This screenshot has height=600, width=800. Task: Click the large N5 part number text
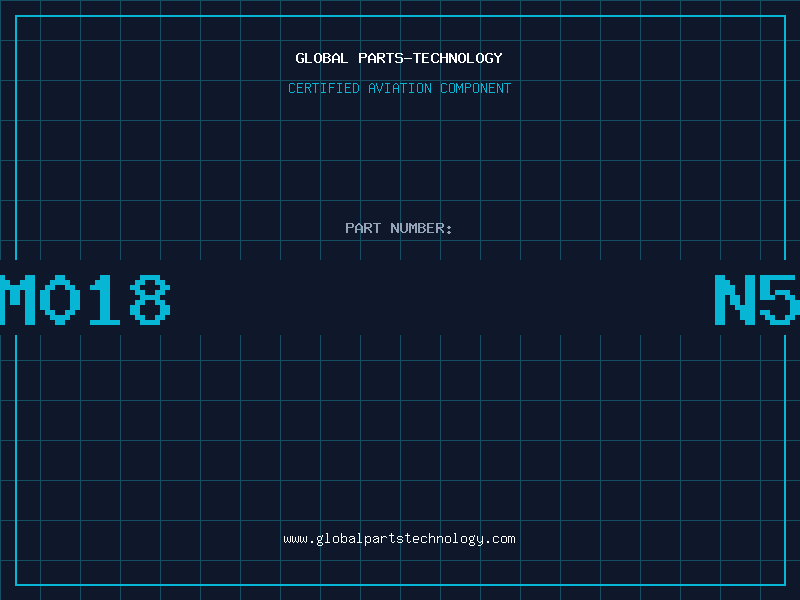757,299
